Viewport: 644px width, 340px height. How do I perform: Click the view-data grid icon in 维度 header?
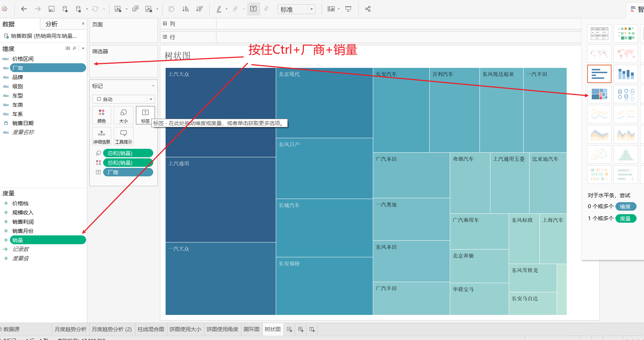(x=68, y=48)
